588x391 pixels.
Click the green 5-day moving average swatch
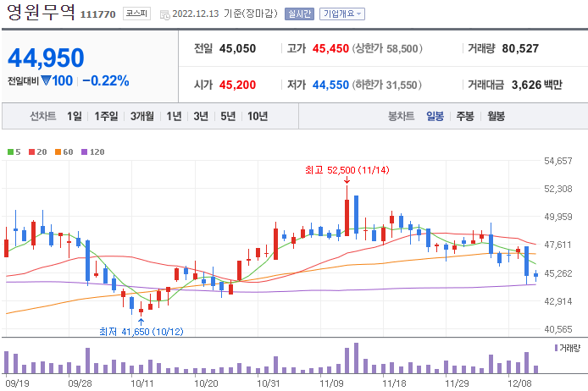(10, 151)
